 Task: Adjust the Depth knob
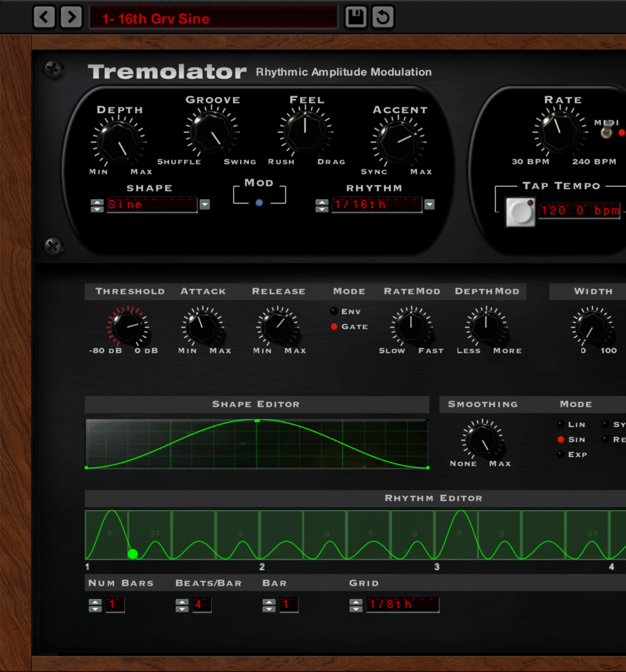(119, 142)
